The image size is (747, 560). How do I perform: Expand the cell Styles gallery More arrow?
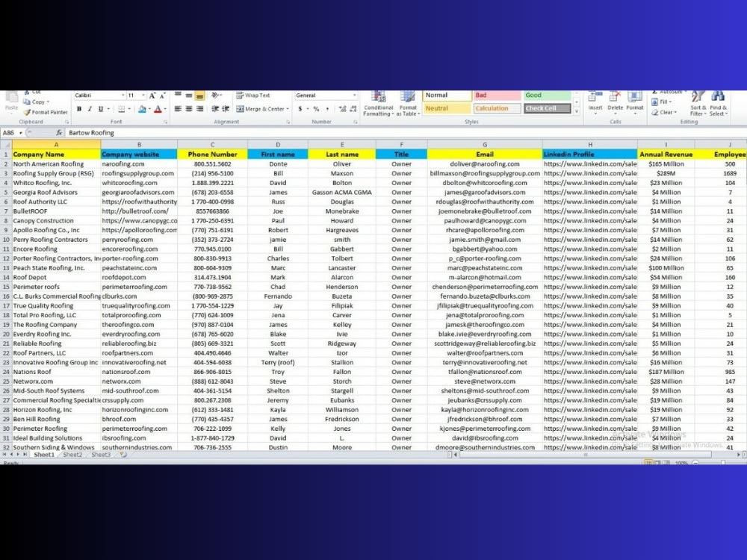pos(577,111)
